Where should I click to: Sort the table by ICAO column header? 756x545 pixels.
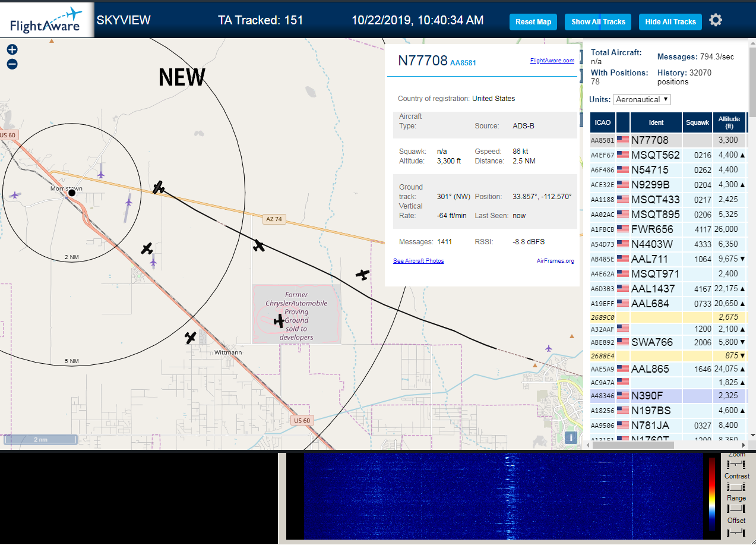603,122
